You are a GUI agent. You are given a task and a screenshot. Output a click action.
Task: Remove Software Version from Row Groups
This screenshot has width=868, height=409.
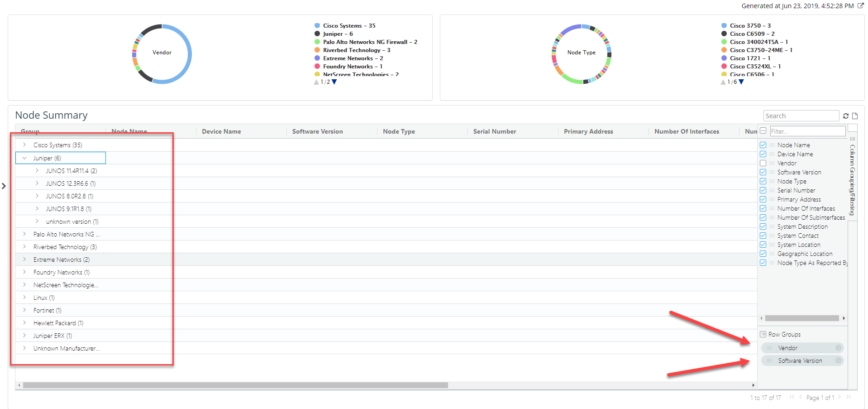(838, 361)
